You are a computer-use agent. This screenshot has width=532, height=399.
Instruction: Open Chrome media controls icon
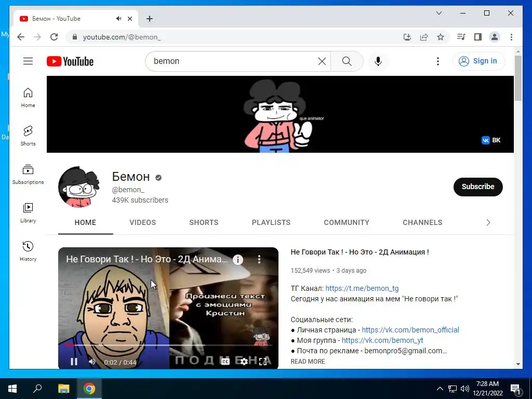click(461, 37)
